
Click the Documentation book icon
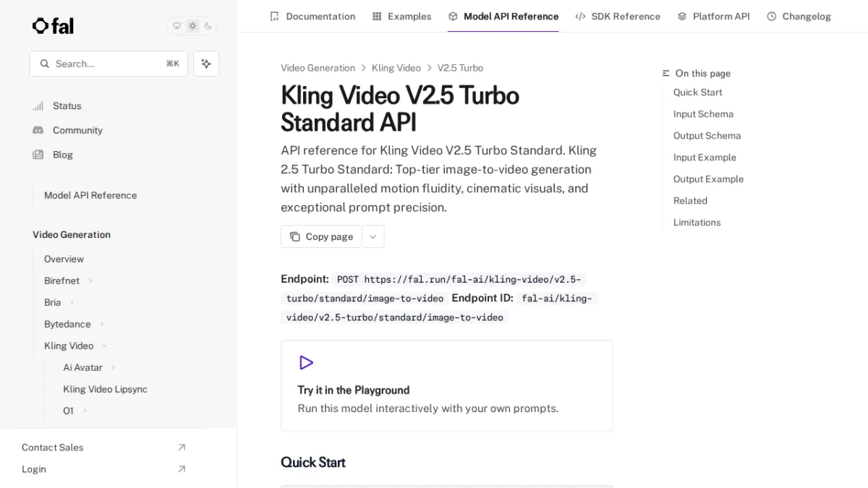click(274, 16)
